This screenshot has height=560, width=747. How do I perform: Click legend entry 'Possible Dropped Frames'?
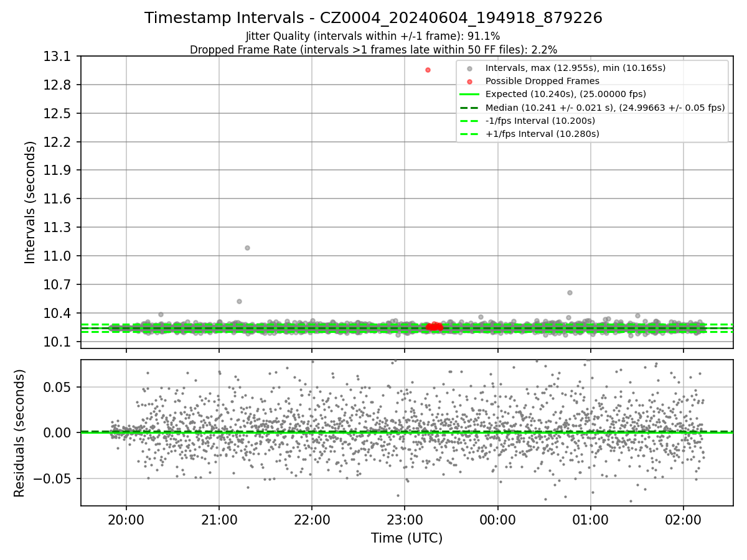click(x=542, y=81)
